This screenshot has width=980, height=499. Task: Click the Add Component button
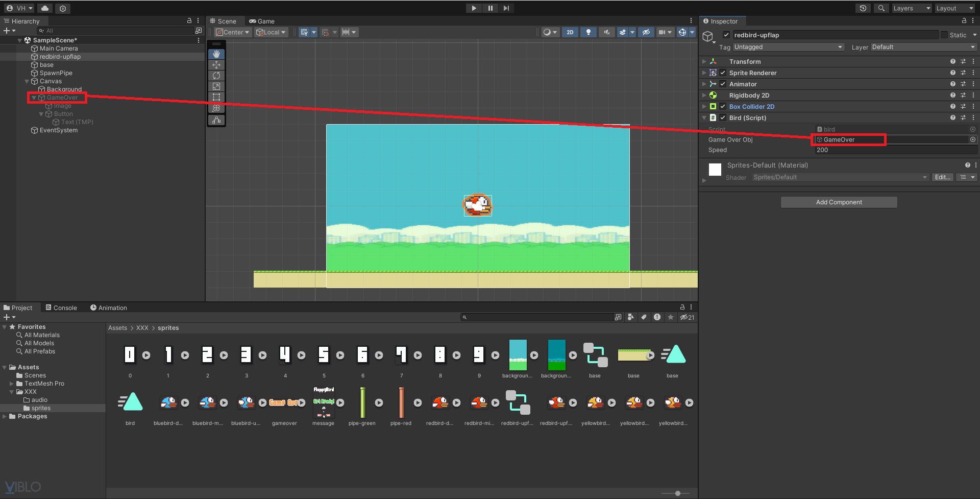pyautogui.click(x=839, y=202)
